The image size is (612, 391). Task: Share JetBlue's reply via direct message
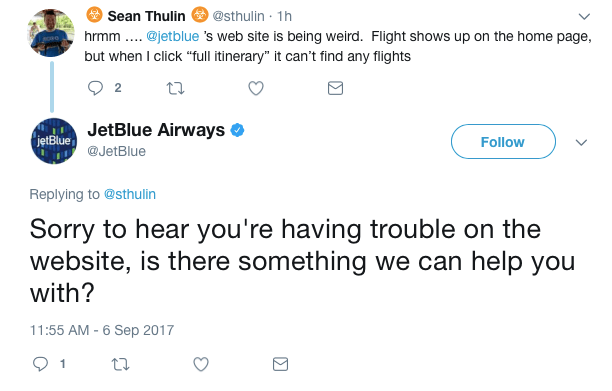tap(280, 364)
